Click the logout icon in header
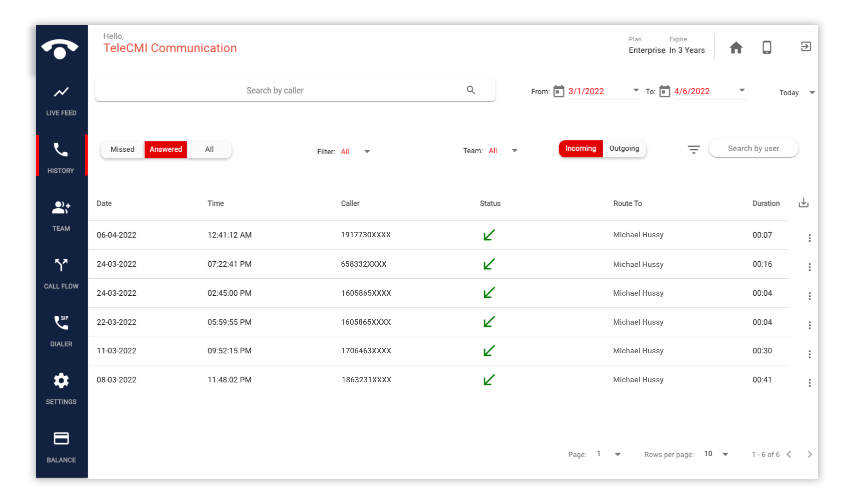 pos(806,47)
